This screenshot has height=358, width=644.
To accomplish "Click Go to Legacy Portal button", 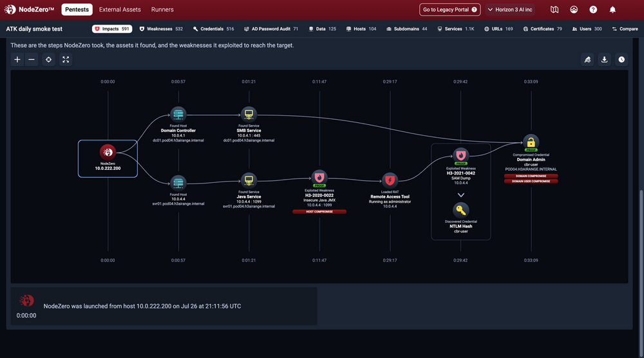I will click(x=450, y=10).
